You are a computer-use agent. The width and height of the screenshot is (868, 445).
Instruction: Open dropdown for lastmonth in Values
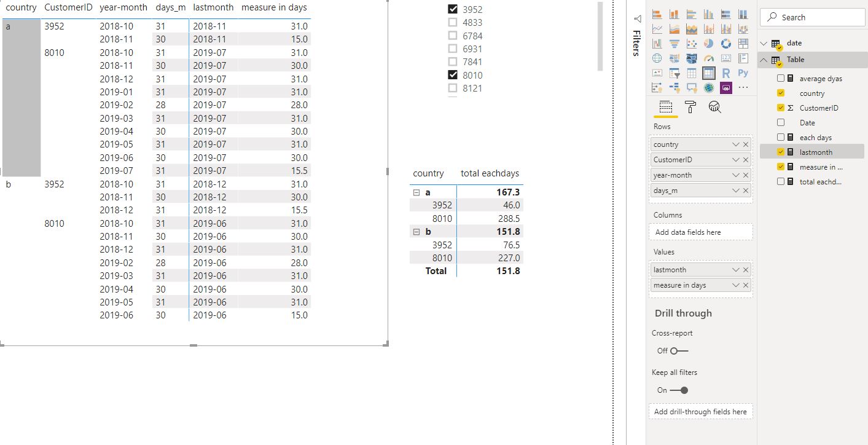point(736,270)
